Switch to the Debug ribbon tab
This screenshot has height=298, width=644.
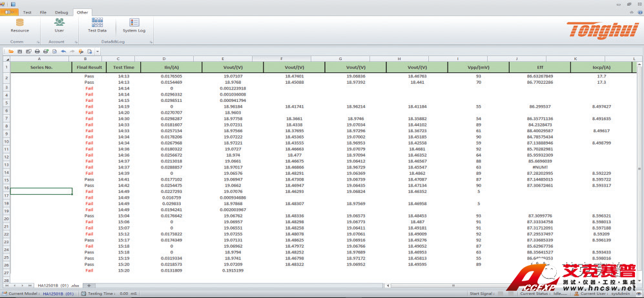pyautogui.click(x=61, y=12)
